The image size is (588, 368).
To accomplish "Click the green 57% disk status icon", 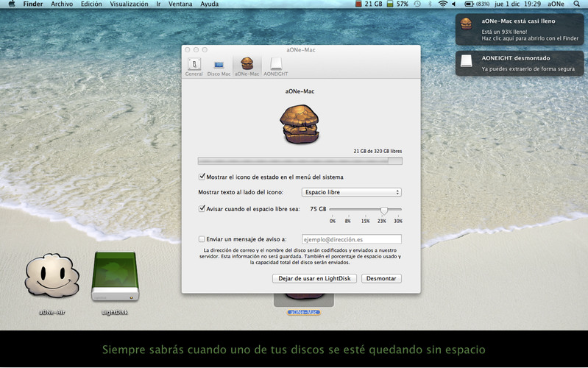I will (390, 4).
